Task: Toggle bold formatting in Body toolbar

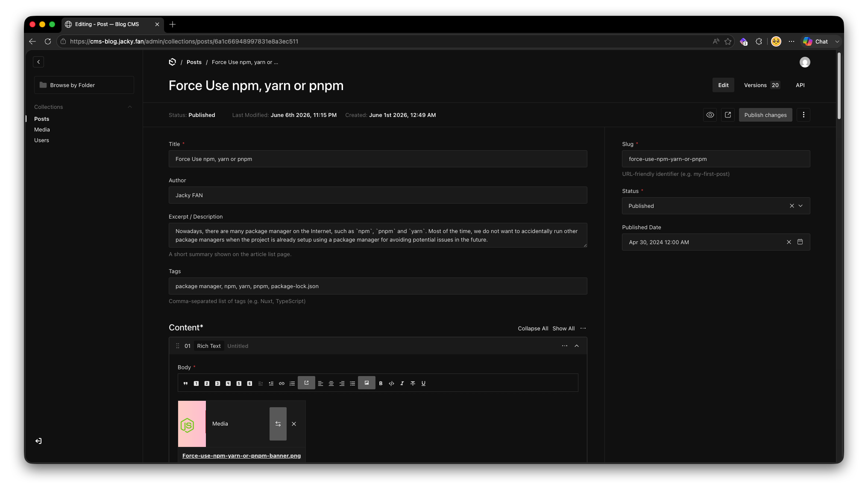Action: pyautogui.click(x=381, y=383)
